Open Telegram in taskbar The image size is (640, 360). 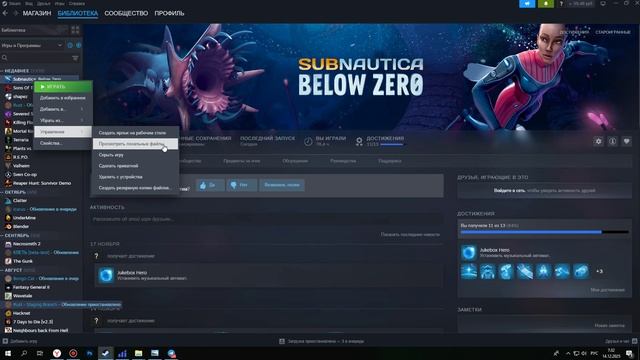point(171,353)
